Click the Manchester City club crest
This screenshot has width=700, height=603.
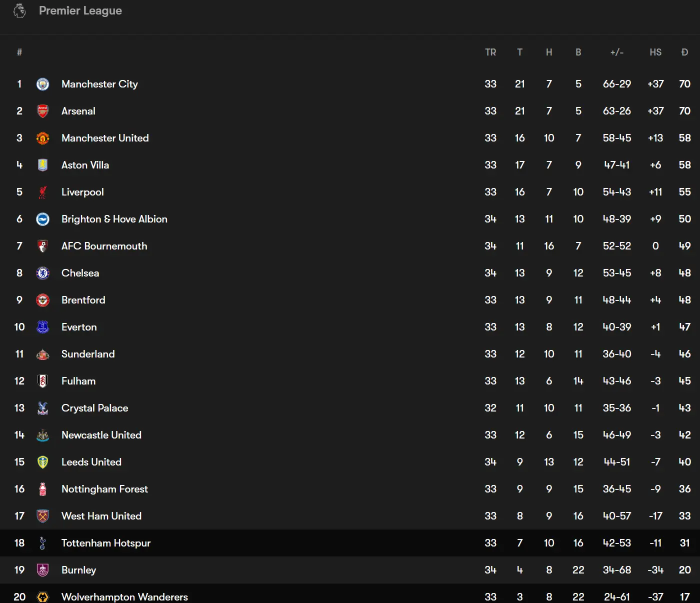[x=43, y=84]
